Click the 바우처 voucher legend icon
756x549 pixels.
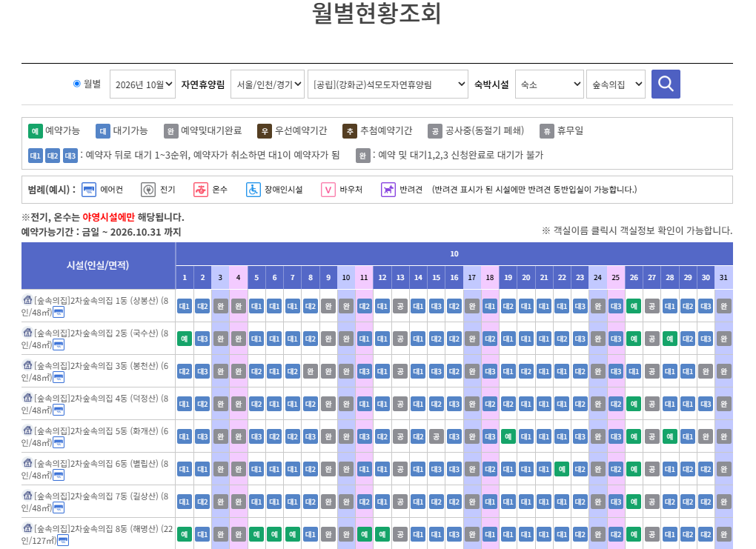(x=328, y=190)
